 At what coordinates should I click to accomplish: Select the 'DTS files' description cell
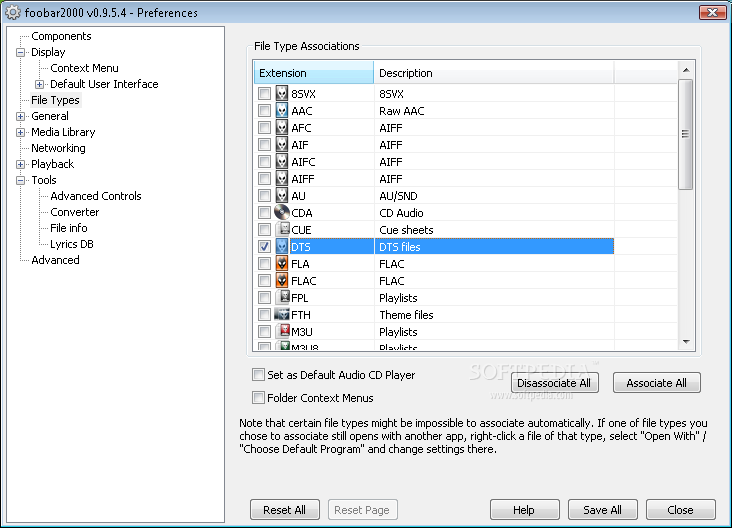click(x=494, y=246)
